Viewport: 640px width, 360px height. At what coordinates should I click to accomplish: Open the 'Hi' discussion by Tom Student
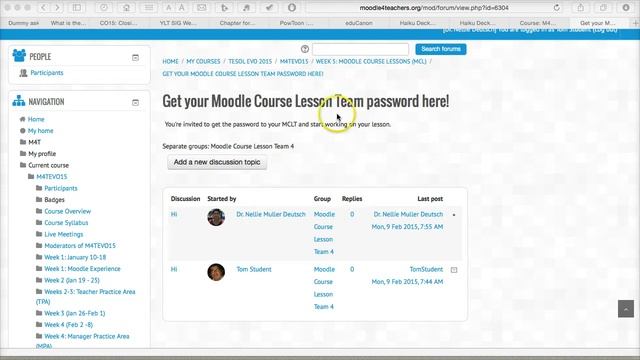174,269
